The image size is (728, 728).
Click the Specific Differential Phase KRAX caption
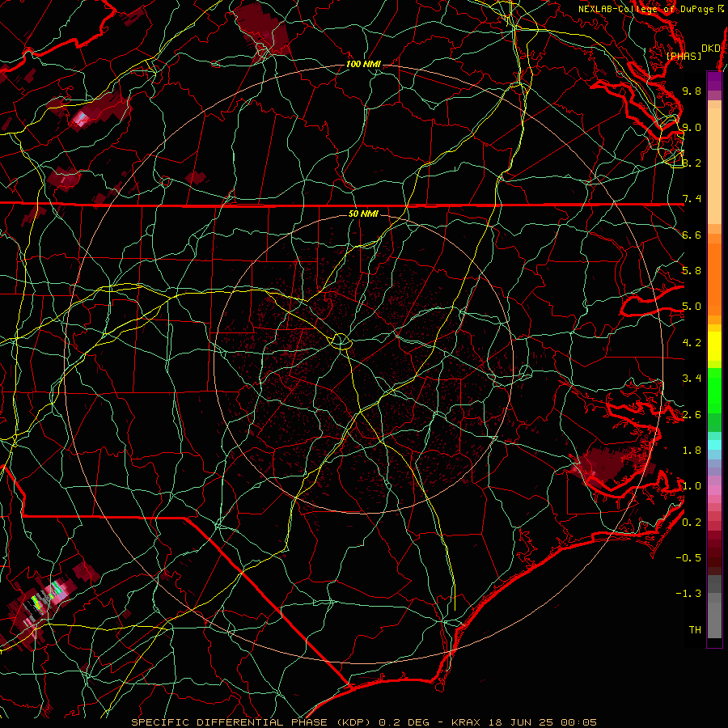tap(363, 722)
